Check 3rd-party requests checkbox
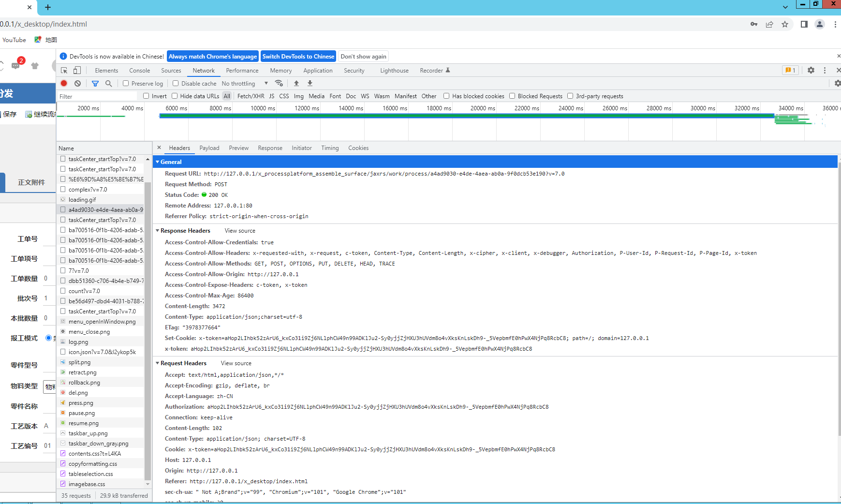Image resolution: width=841 pixels, height=504 pixels. point(570,96)
